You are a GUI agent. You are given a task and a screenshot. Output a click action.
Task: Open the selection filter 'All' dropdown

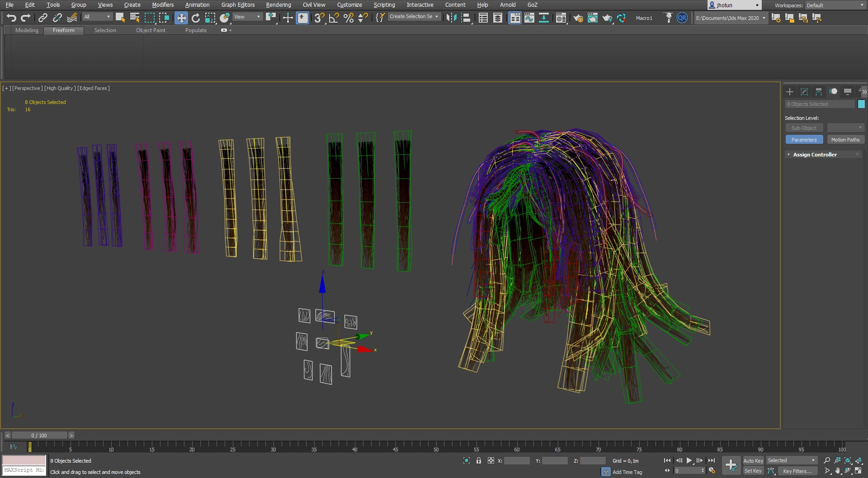pyautogui.click(x=97, y=17)
